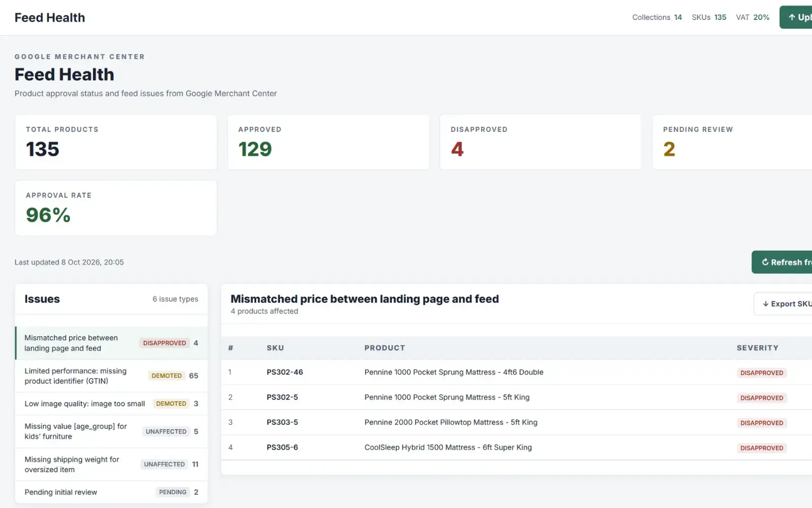Click the Collections 14 header stat

click(657, 17)
